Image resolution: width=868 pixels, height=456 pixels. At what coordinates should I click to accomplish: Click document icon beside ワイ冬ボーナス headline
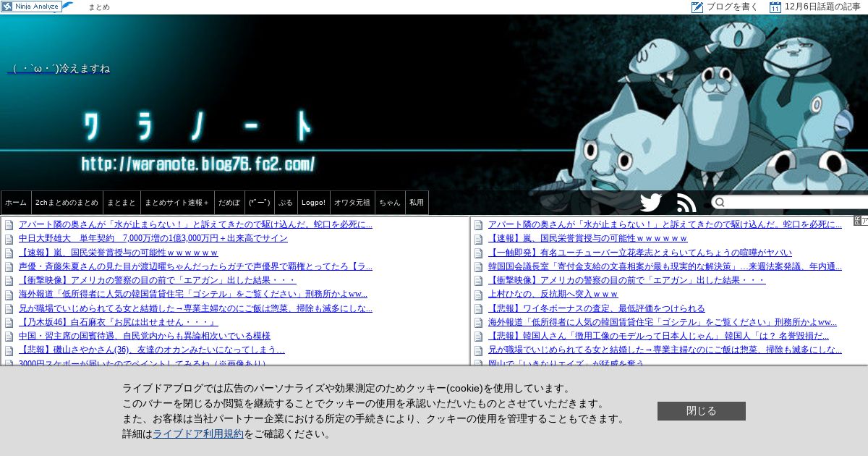click(479, 308)
